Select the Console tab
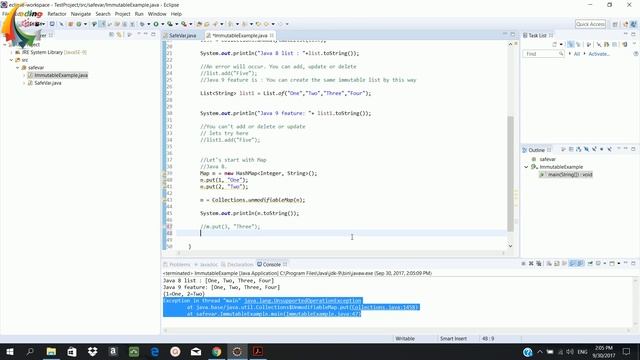 [x=272, y=264]
